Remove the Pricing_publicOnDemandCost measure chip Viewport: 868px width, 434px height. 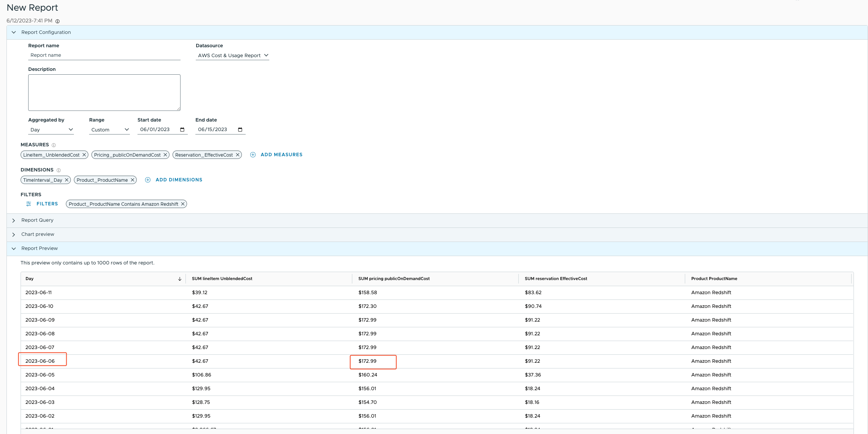tap(165, 155)
